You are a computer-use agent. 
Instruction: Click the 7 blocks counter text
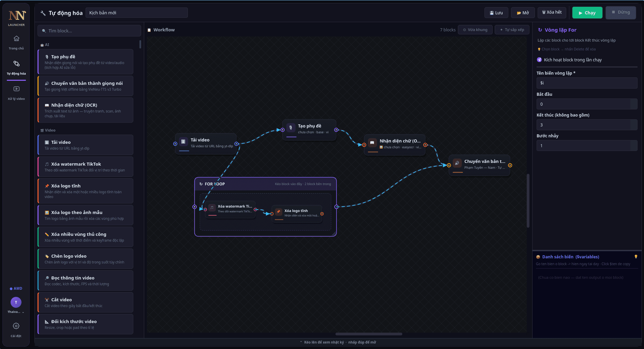(448, 30)
